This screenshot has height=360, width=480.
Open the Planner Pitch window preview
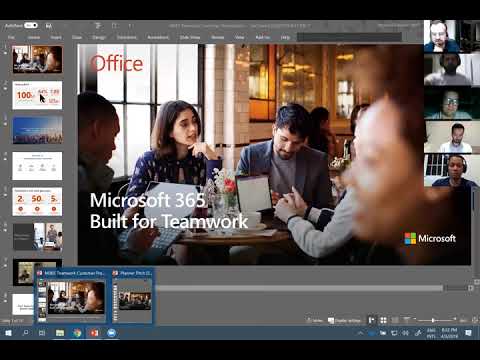[x=133, y=296]
